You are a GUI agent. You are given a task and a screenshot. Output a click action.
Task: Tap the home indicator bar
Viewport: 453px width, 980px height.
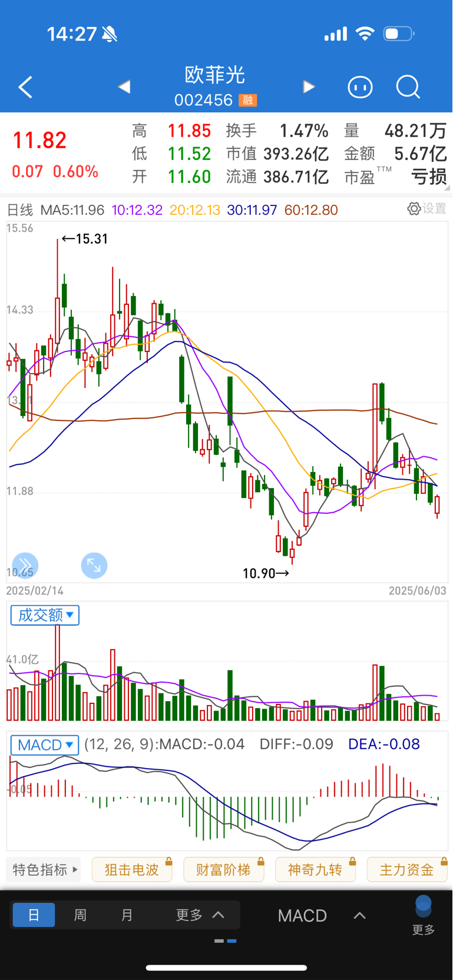226,968
